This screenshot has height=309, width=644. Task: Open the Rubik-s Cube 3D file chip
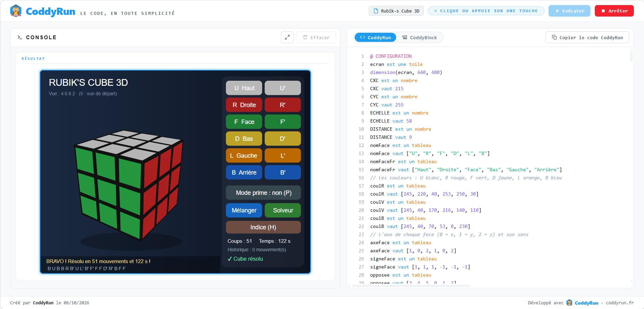[x=396, y=11]
